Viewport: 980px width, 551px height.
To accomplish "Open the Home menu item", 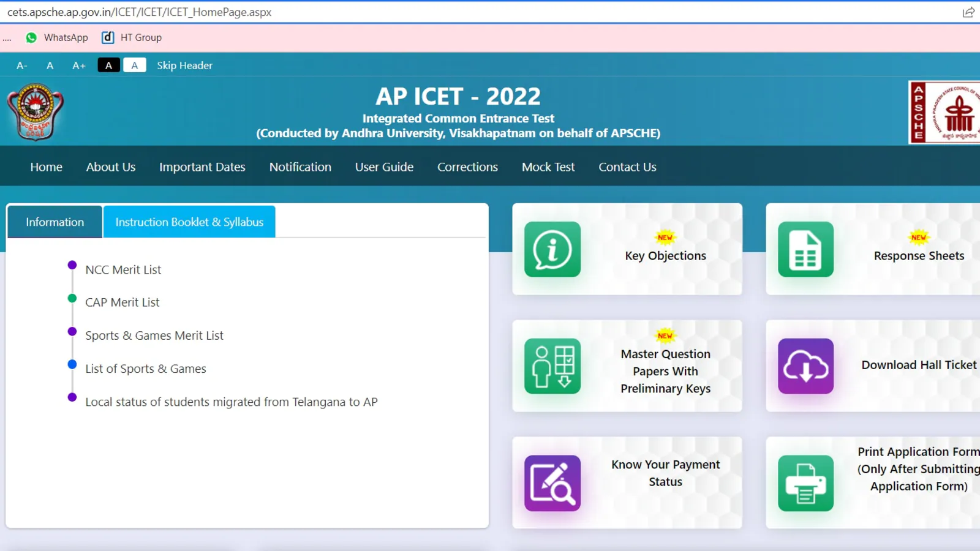I will 47,167.
